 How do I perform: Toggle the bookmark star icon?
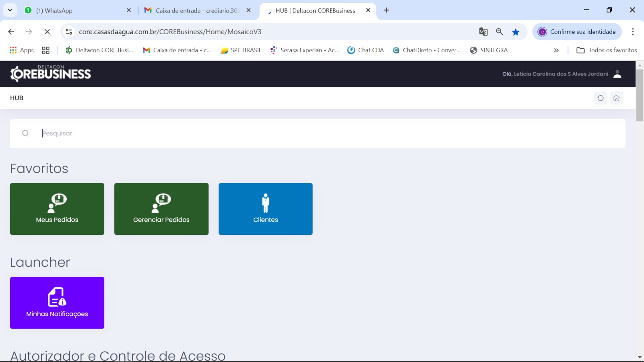click(x=516, y=32)
